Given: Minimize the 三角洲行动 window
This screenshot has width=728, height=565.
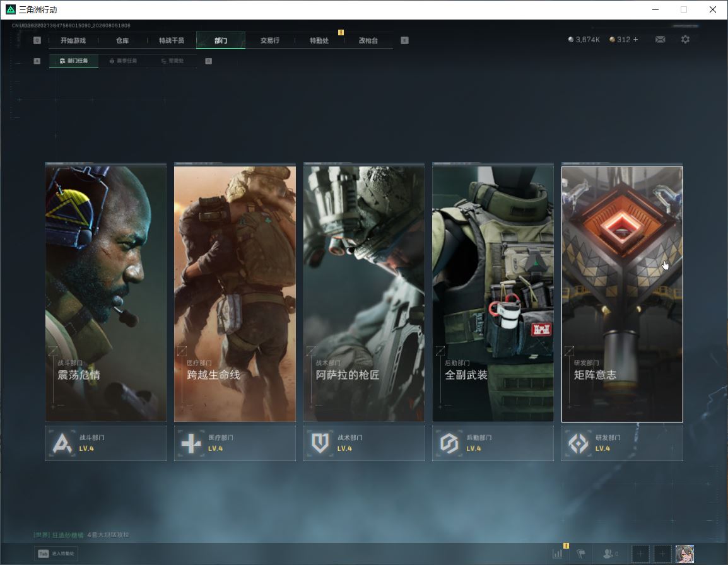Looking at the screenshot, I should point(655,9).
